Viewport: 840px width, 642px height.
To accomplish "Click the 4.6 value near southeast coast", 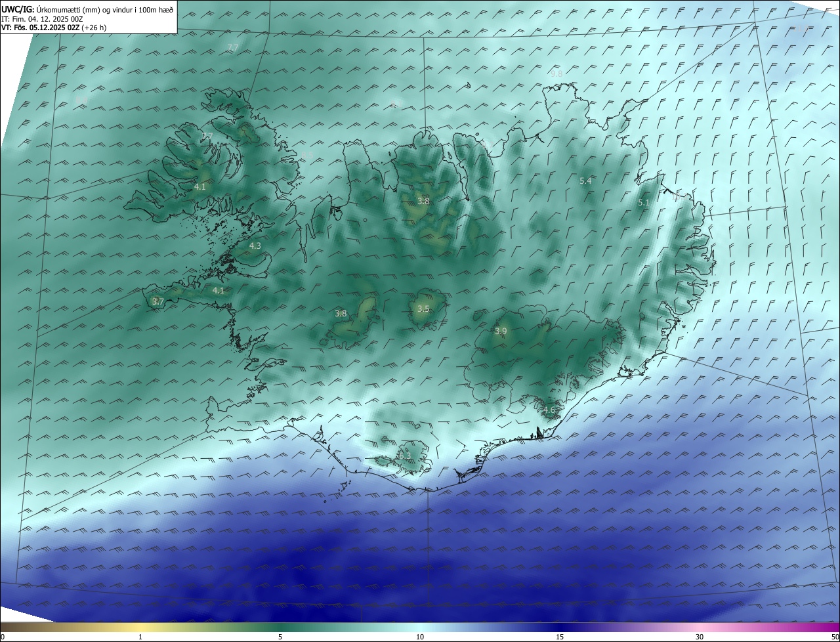I will (549, 410).
